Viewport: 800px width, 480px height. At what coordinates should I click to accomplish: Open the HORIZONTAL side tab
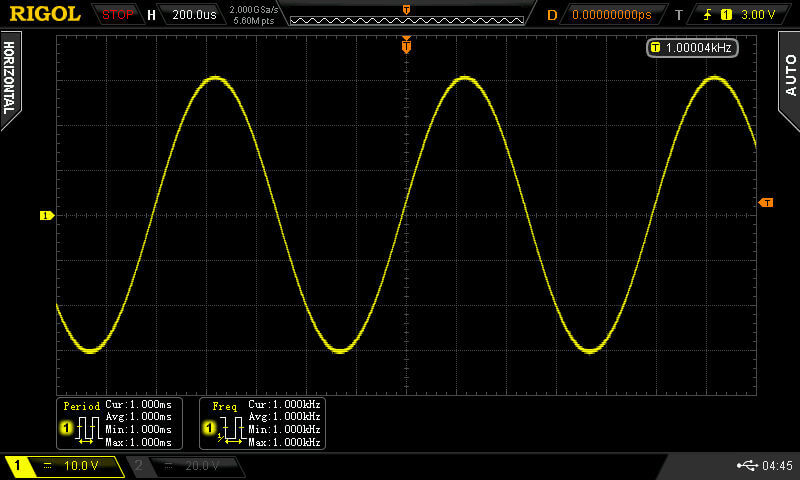[10, 78]
